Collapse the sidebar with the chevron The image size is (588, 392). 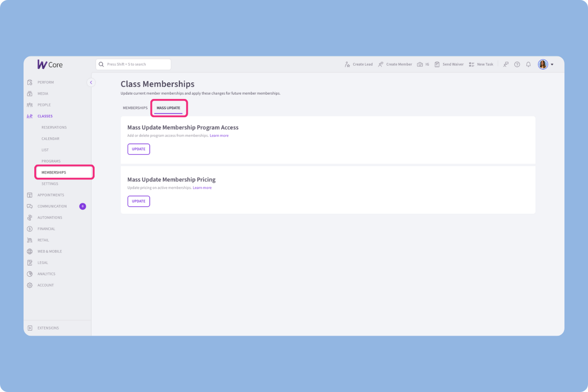[91, 82]
